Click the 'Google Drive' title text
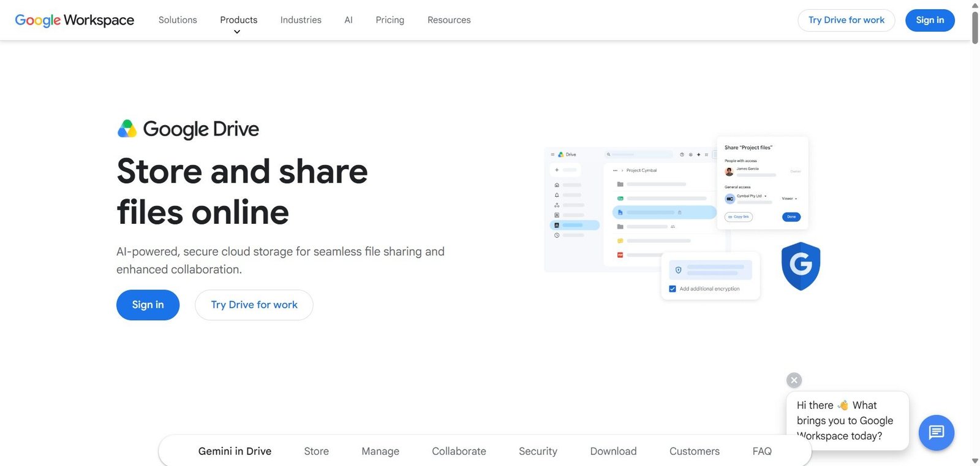 point(201,129)
